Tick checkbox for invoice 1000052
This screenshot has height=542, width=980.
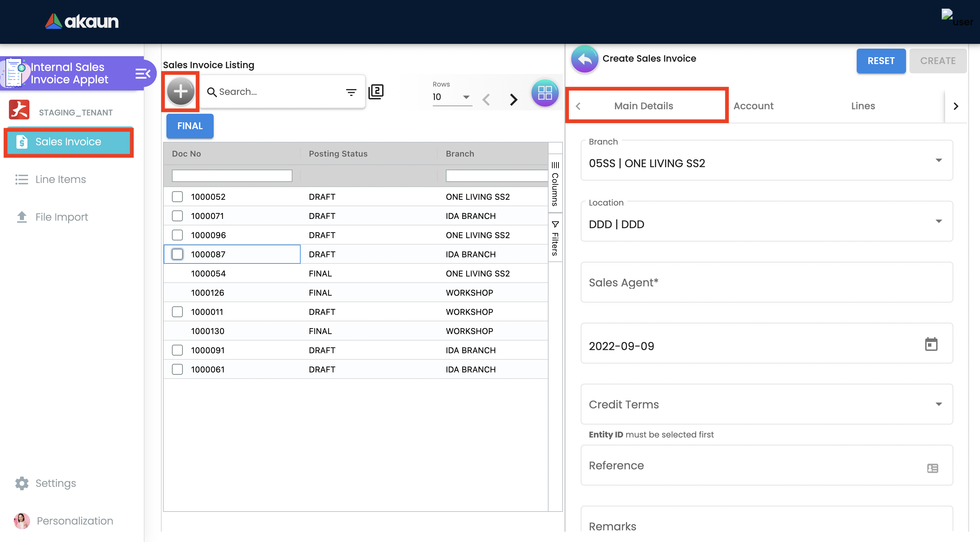coord(177,197)
